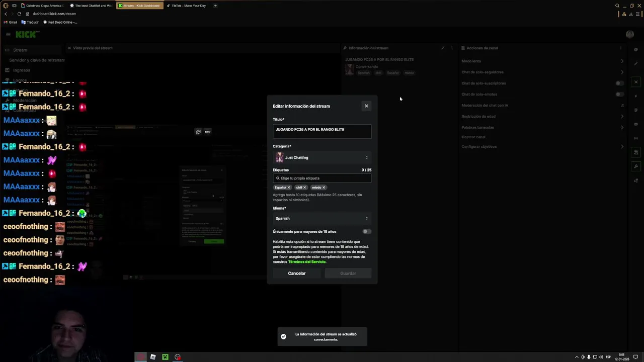Click the search icon in the tag field
Image resolution: width=644 pixels, height=362 pixels.
[x=278, y=178]
